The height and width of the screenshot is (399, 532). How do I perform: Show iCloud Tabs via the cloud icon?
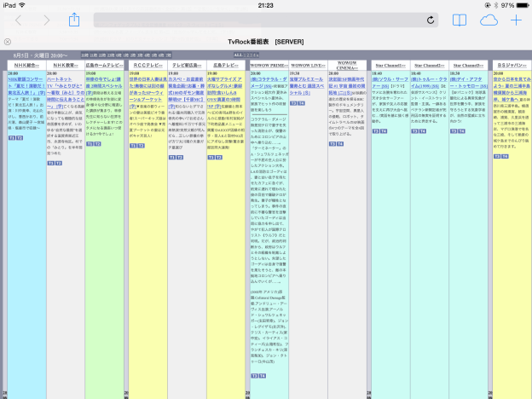pyautogui.click(x=489, y=20)
